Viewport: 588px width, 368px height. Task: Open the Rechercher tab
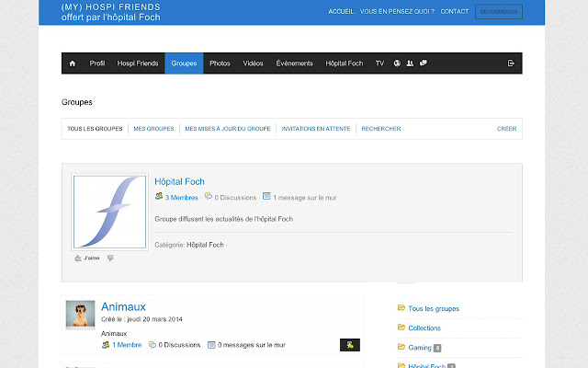[381, 129]
